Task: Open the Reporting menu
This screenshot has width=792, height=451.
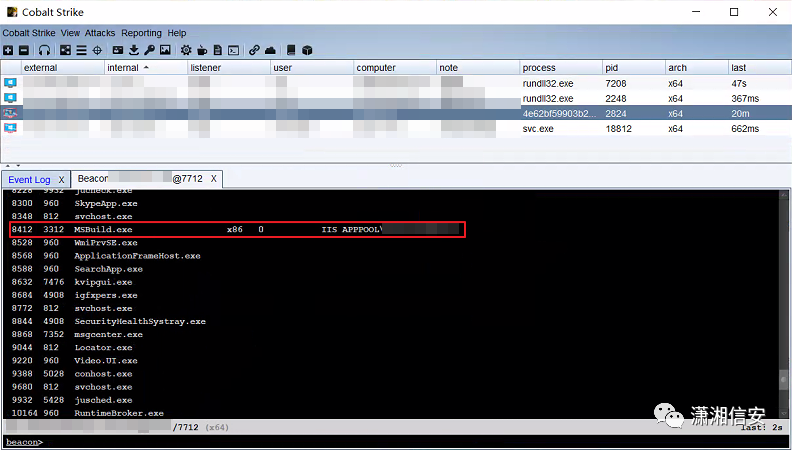Action: [x=141, y=33]
